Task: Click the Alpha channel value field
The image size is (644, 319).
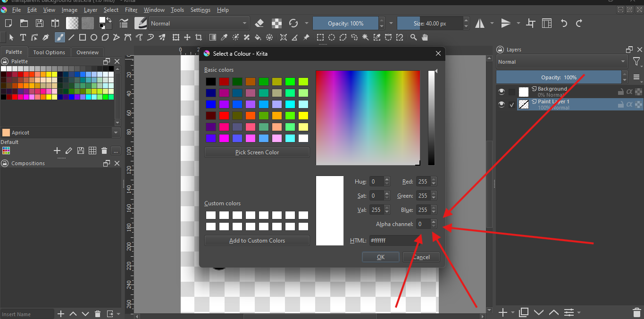Action: [x=423, y=224]
